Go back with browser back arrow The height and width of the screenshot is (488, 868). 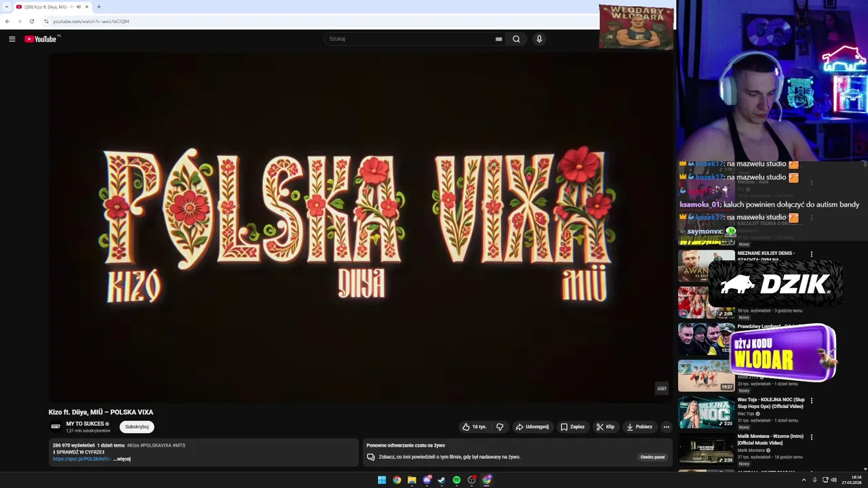point(7,21)
